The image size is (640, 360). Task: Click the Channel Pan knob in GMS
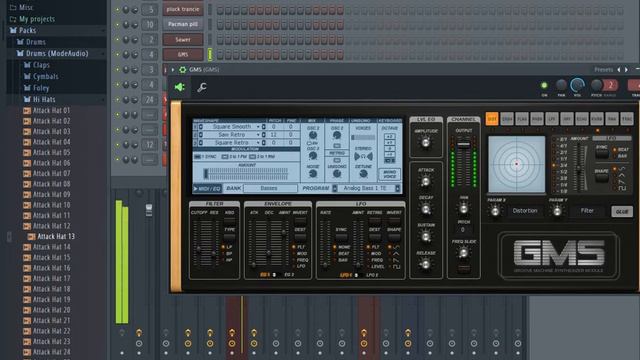(x=464, y=209)
